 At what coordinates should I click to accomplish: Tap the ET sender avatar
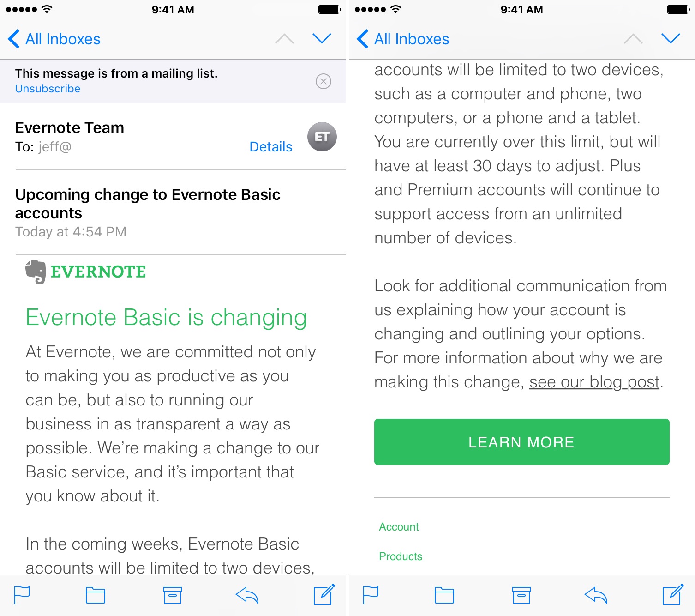click(322, 137)
